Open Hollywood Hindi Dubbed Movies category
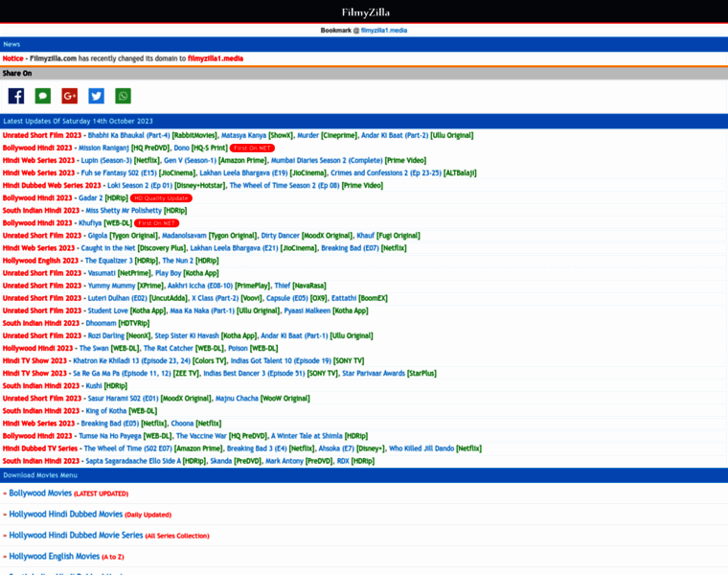The height and width of the screenshot is (575, 728). click(x=66, y=515)
